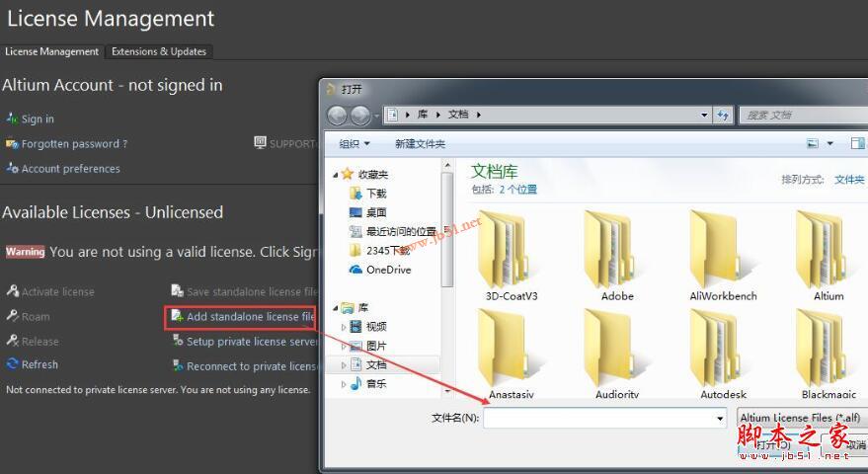Click the Forgotten password key icon
Viewport: 868px width, 474px height.
[x=12, y=143]
